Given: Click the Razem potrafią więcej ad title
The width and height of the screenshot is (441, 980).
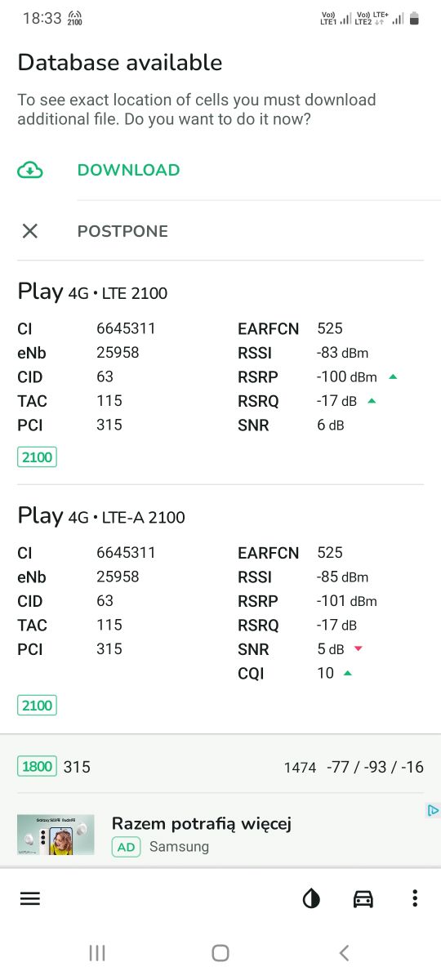Looking at the screenshot, I should click(202, 823).
